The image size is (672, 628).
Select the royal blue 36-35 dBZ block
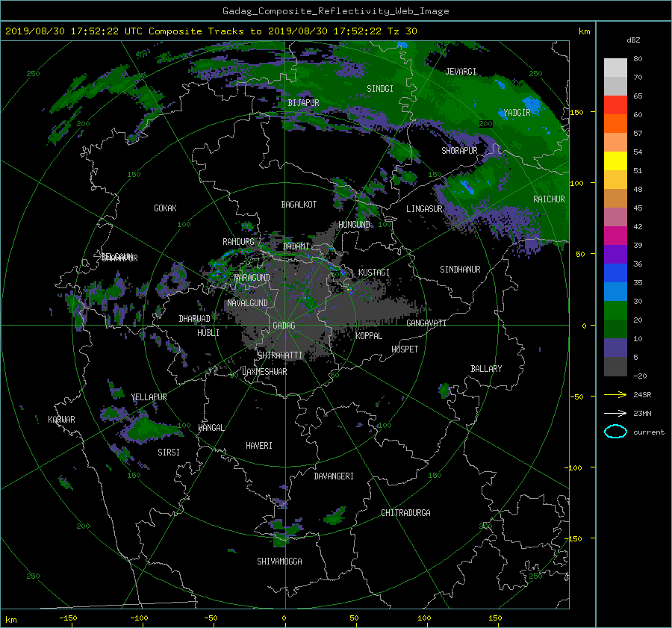pyautogui.click(x=615, y=273)
